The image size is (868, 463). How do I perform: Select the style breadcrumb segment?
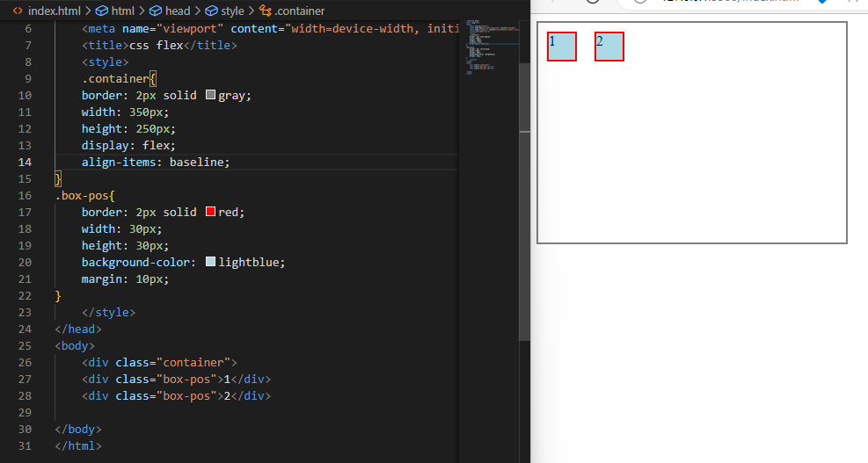(x=232, y=11)
